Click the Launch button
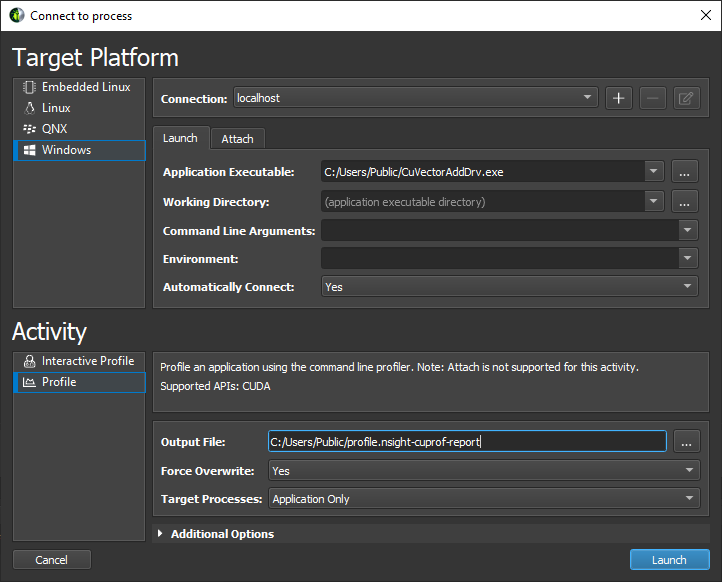Image resolution: width=722 pixels, height=582 pixels. tap(669, 560)
